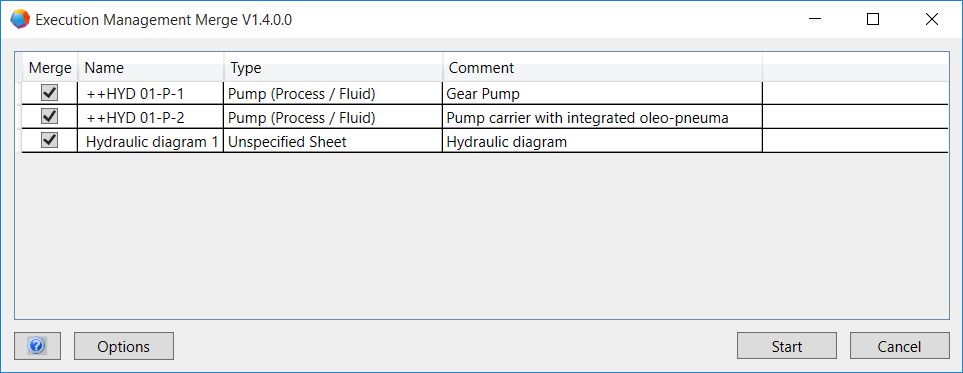
Task: Sort by the Type column header
Action: coord(333,67)
